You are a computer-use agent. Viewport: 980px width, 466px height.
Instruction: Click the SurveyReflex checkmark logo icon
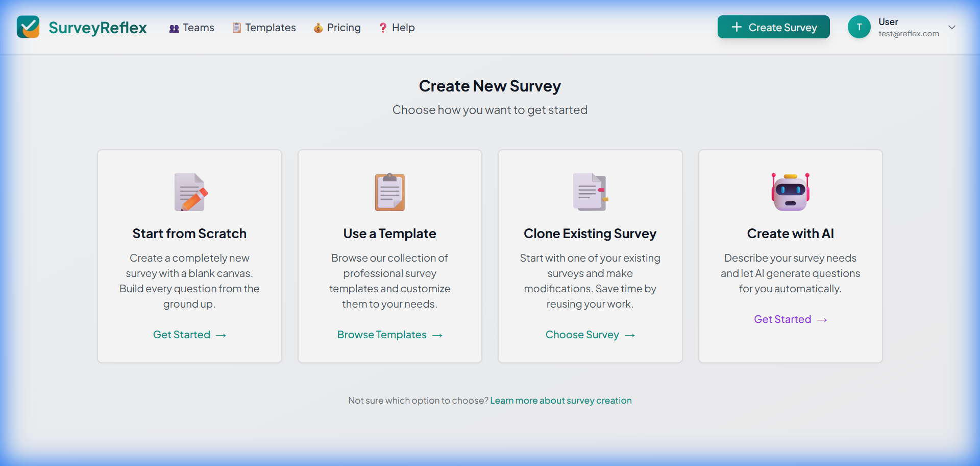[x=28, y=27]
